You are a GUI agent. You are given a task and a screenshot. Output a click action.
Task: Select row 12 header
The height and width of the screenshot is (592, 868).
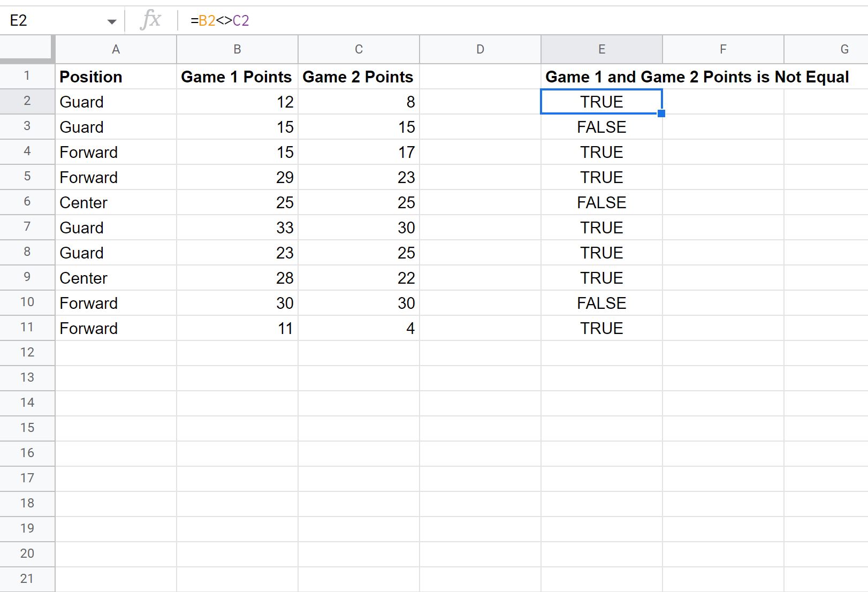[27, 352]
